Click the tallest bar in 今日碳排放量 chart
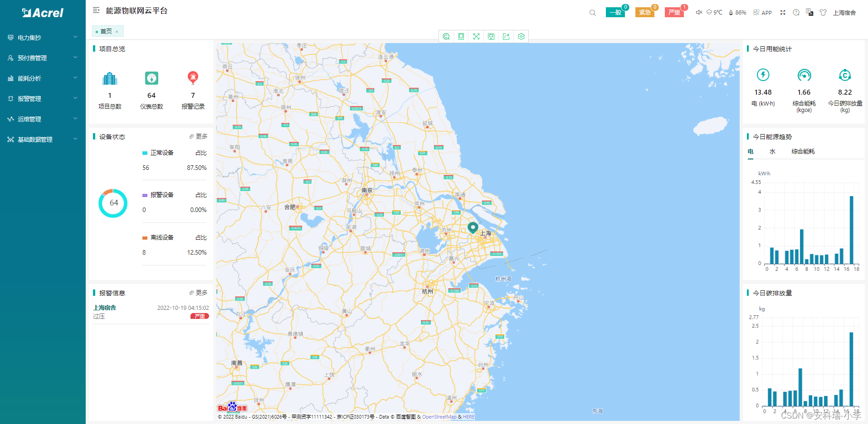 (x=851, y=369)
